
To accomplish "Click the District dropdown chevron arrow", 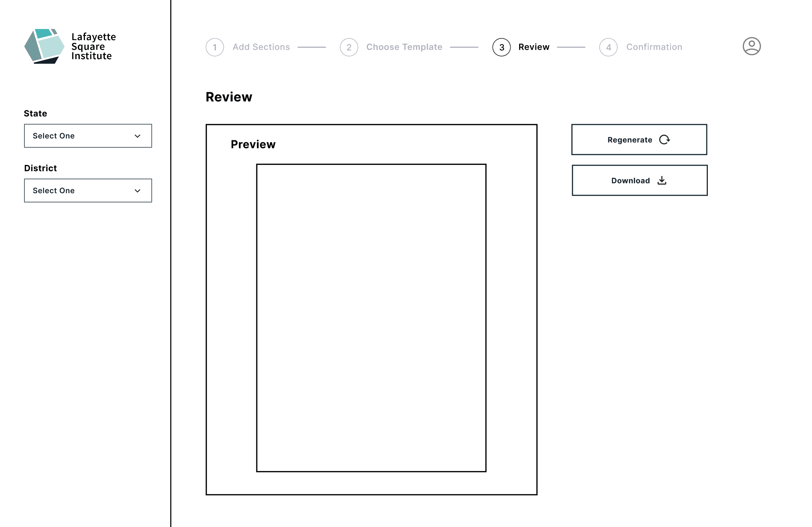I will coord(137,191).
